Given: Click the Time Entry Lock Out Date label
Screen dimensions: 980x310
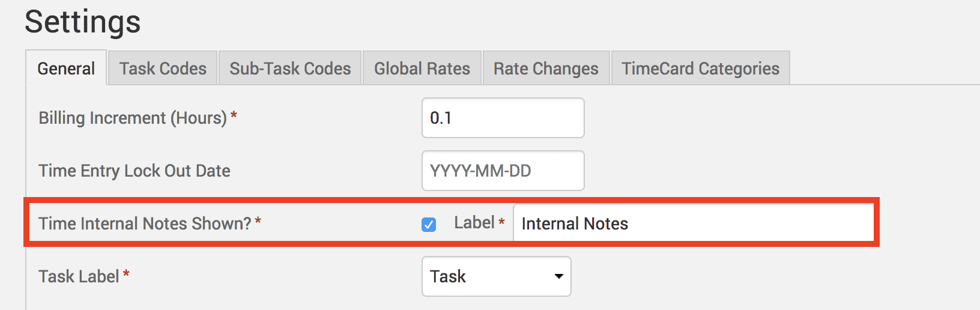Looking at the screenshot, I should click(135, 171).
